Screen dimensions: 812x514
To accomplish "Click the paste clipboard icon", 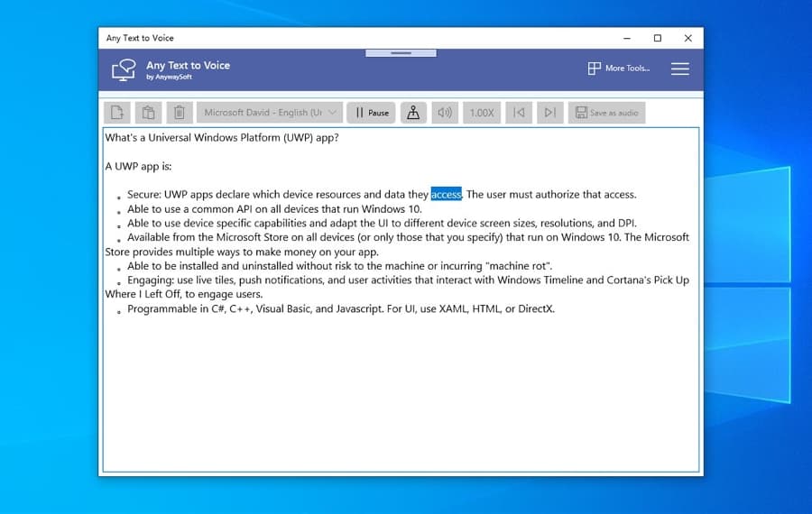I will point(148,113).
